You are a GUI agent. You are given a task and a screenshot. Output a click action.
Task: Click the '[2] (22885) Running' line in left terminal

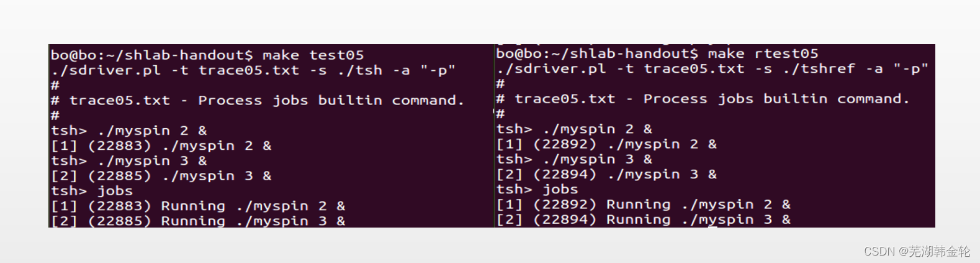[x=198, y=221]
